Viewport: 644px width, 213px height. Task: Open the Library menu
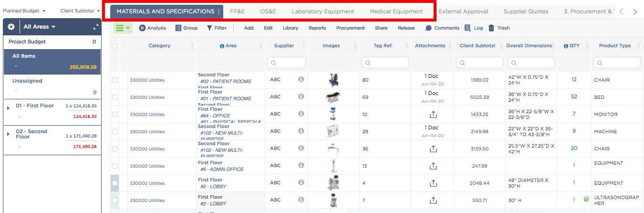click(x=291, y=28)
